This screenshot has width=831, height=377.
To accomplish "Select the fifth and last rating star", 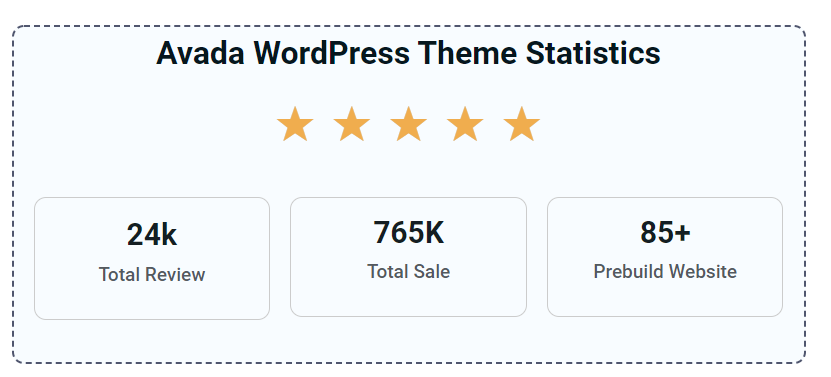I will tap(521, 124).
